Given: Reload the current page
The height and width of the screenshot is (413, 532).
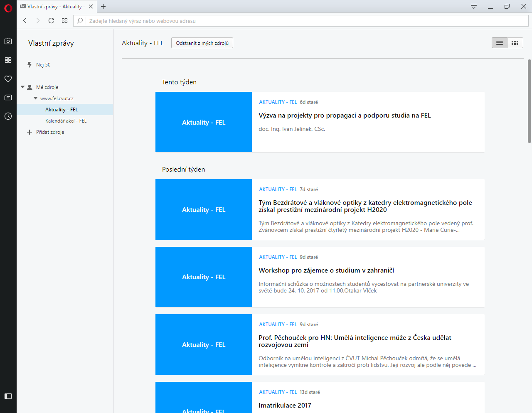Looking at the screenshot, I should tap(51, 21).
